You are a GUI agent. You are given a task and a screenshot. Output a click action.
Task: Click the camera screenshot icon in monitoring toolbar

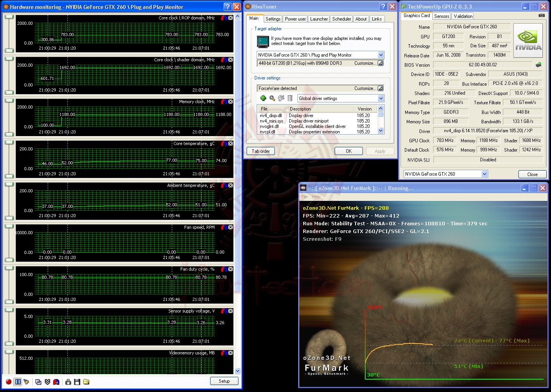point(68,382)
